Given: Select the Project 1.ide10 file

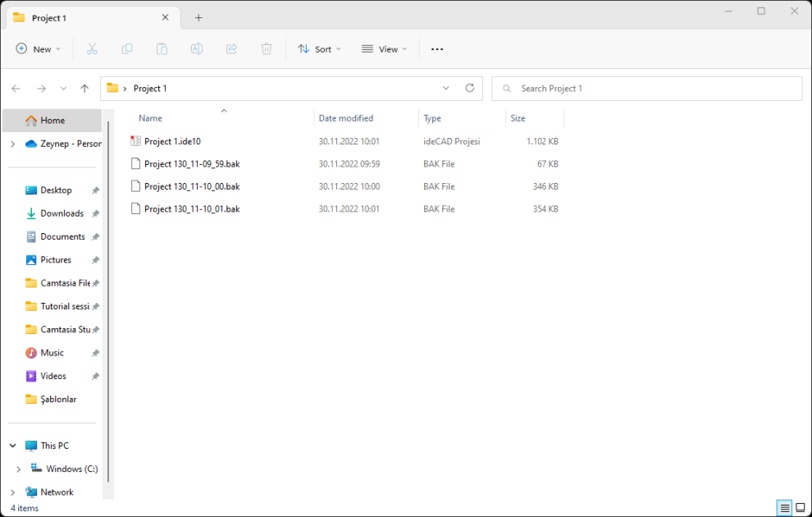Looking at the screenshot, I should coord(172,141).
